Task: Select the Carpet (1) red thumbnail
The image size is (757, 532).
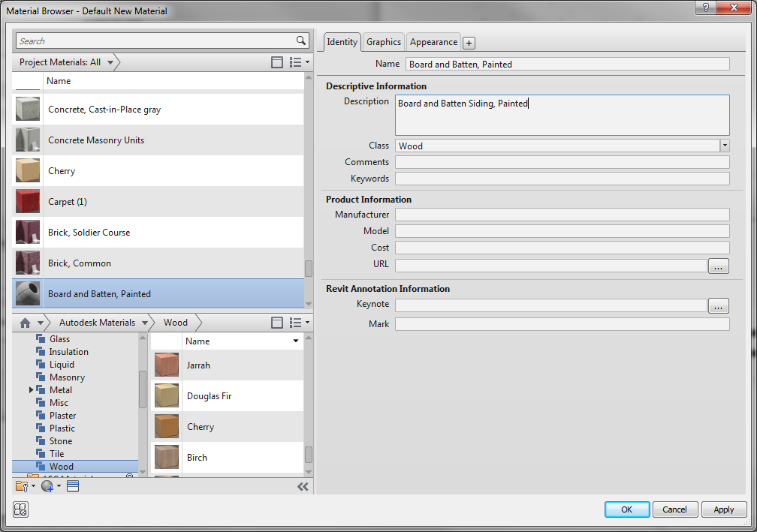Action: coord(28,202)
